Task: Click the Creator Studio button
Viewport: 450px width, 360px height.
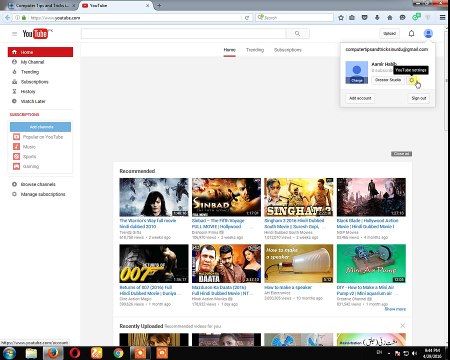Action: [388, 80]
